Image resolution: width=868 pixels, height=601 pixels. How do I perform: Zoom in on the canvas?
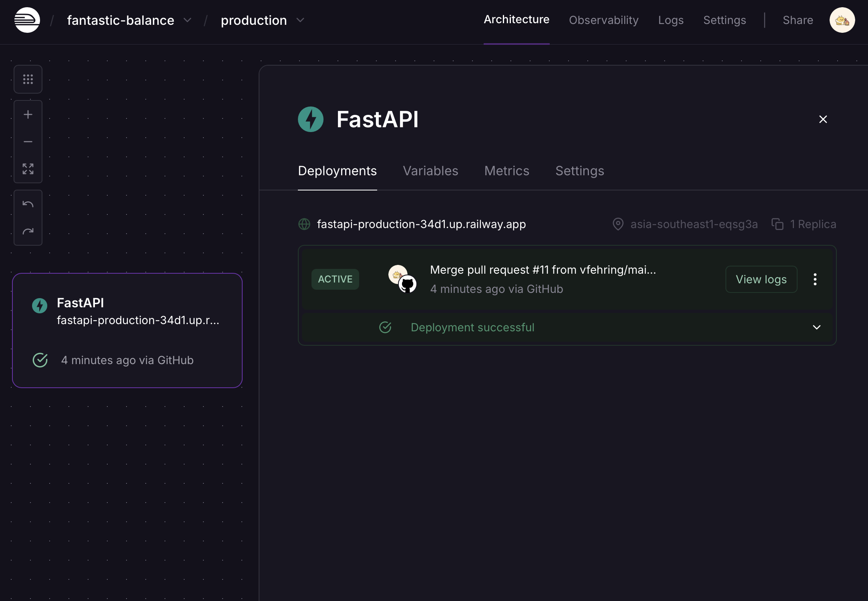pyautogui.click(x=28, y=115)
